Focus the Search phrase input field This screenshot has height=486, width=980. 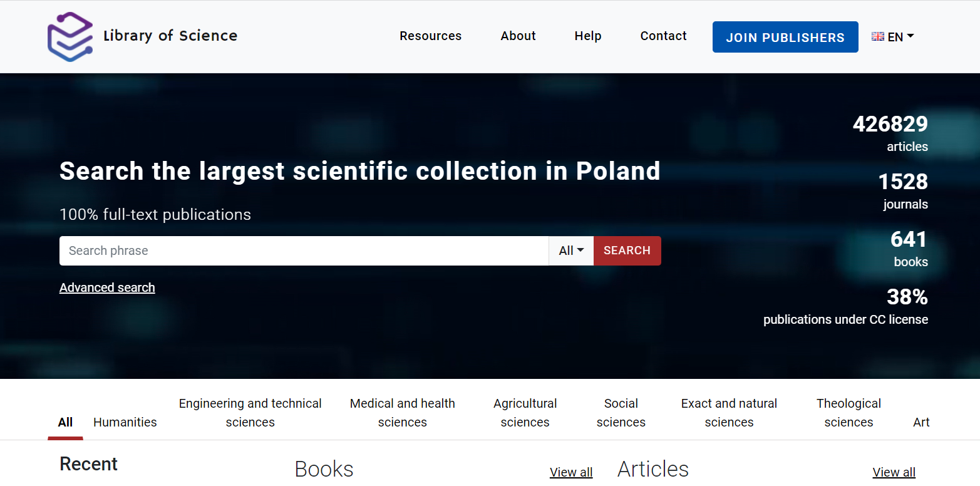coord(304,251)
